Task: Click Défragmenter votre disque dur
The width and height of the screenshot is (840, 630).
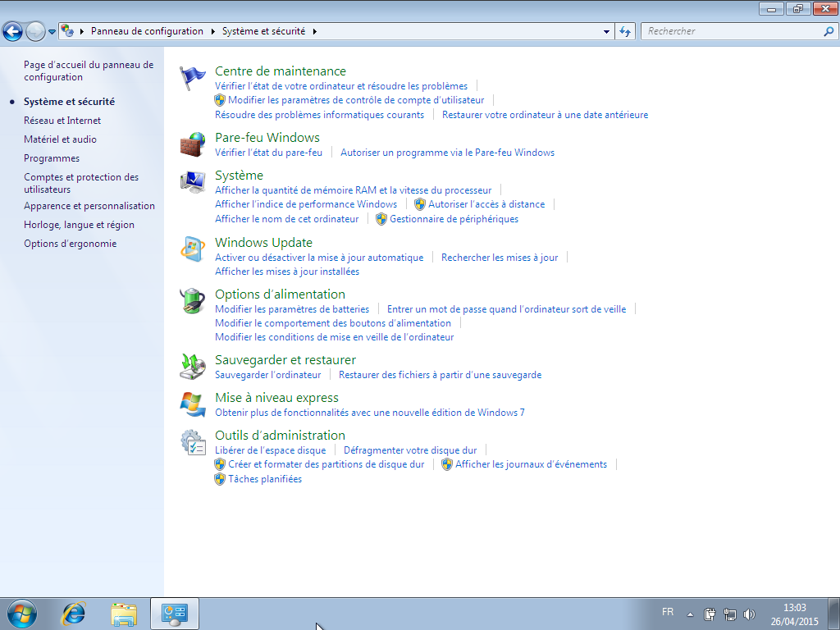Action: pyautogui.click(x=410, y=450)
